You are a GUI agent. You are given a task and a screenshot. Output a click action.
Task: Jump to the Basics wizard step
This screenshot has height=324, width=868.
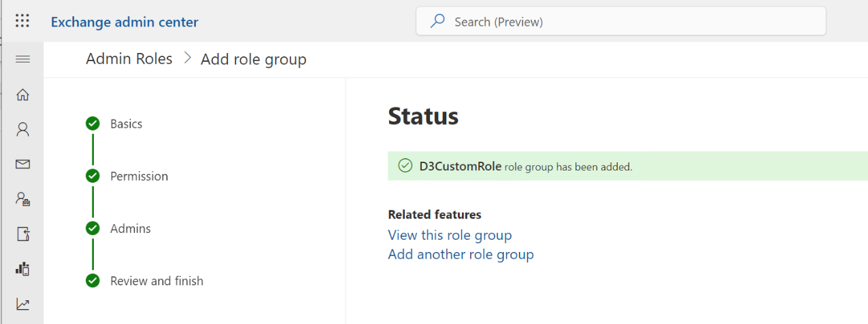pos(126,124)
